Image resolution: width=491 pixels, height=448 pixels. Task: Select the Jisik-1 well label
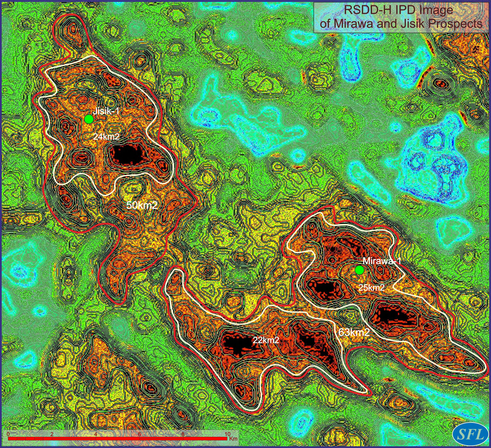[106, 111]
